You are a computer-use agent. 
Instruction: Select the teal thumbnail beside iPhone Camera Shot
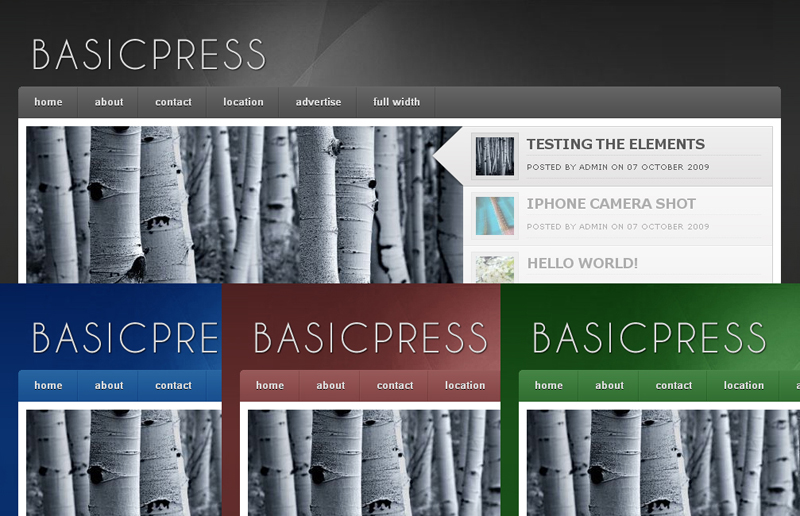(494, 216)
